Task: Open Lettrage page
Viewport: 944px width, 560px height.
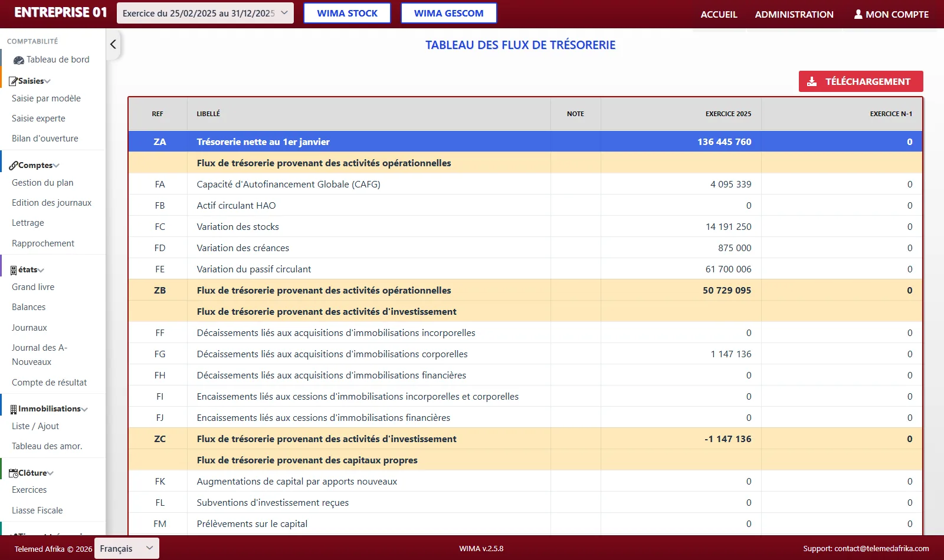Action: tap(28, 223)
